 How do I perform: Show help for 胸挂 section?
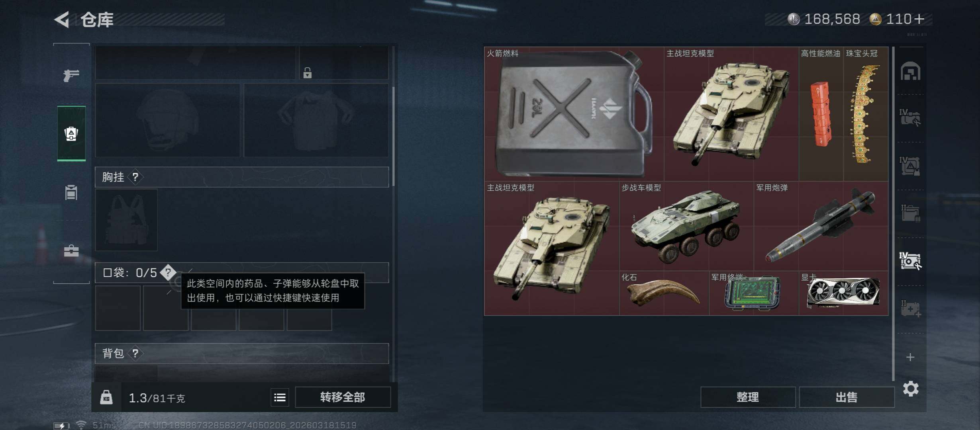pos(135,177)
